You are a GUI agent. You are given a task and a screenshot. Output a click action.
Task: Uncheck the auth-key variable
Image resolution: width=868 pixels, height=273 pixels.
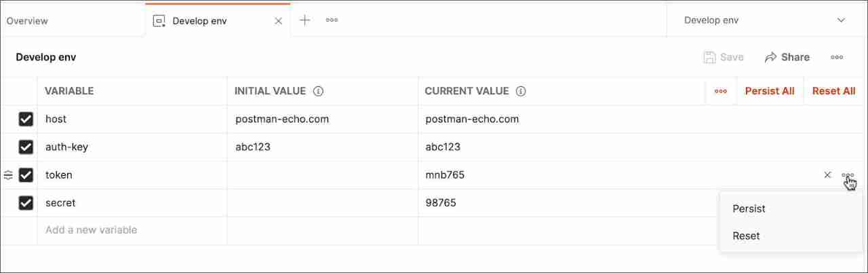[x=26, y=147]
